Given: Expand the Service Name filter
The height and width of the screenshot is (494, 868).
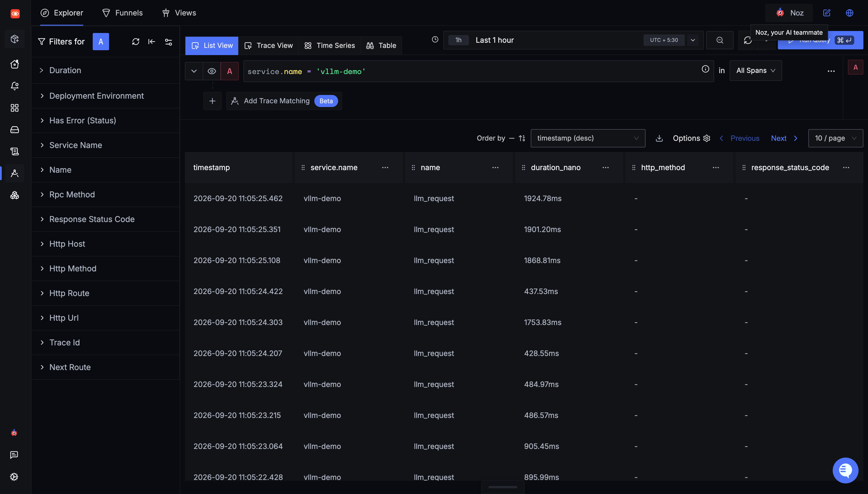Looking at the screenshot, I should click(105, 145).
